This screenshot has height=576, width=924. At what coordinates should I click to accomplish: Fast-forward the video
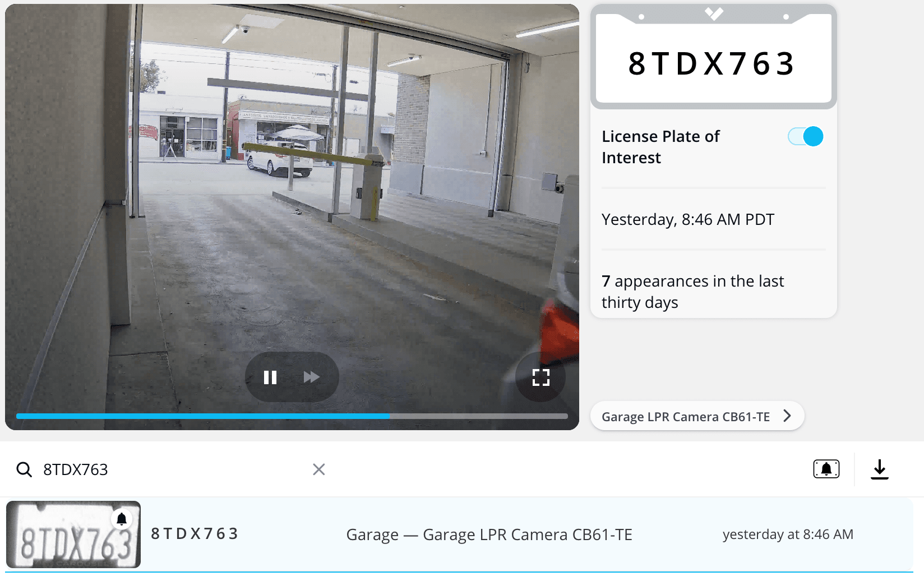tap(312, 377)
